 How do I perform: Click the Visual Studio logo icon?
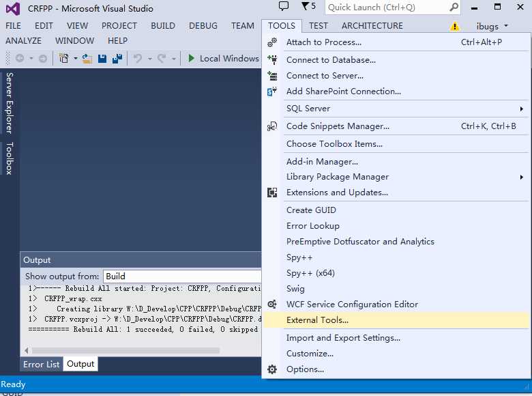[x=13, y=8]
